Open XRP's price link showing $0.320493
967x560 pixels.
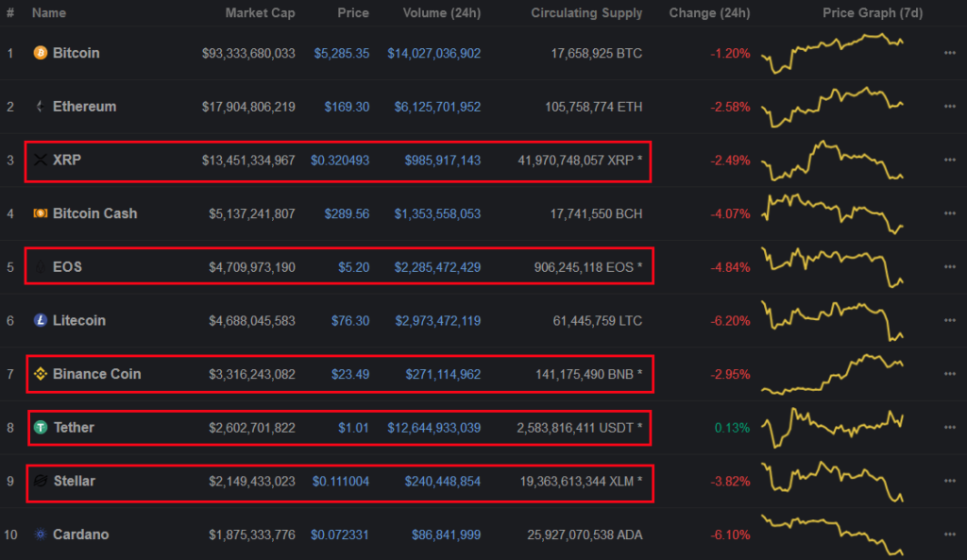click(x=340, y=161)
